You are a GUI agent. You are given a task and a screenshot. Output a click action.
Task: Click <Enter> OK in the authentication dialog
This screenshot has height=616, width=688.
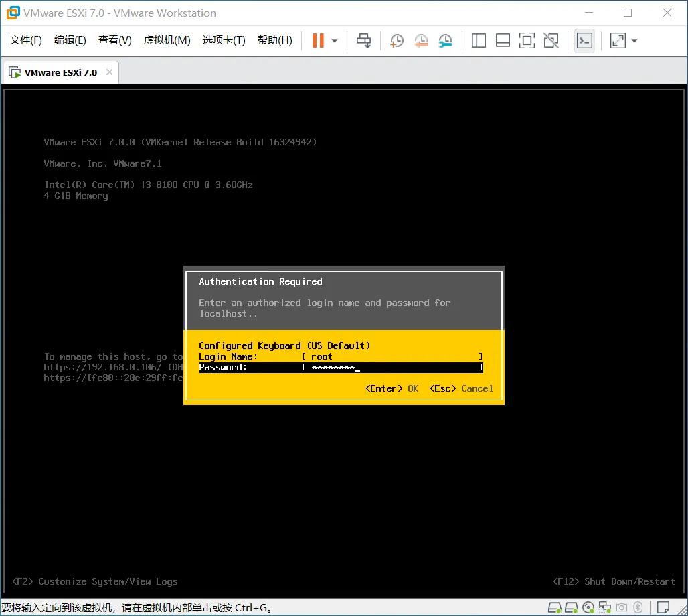point(392,388)
